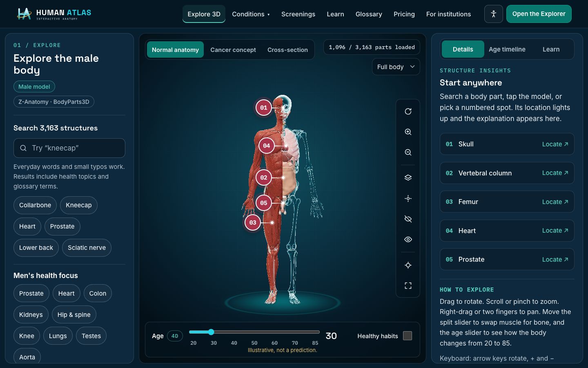Switch to the Cancer concept tab
The width and height of the screenshot is (588, 368).
click(x=233, y=49)
